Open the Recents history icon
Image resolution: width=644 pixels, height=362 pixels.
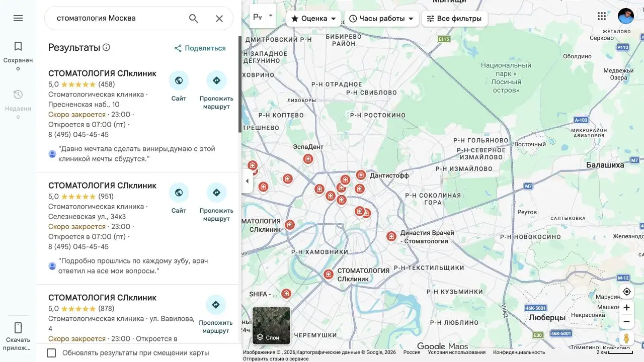coord(18,95)
